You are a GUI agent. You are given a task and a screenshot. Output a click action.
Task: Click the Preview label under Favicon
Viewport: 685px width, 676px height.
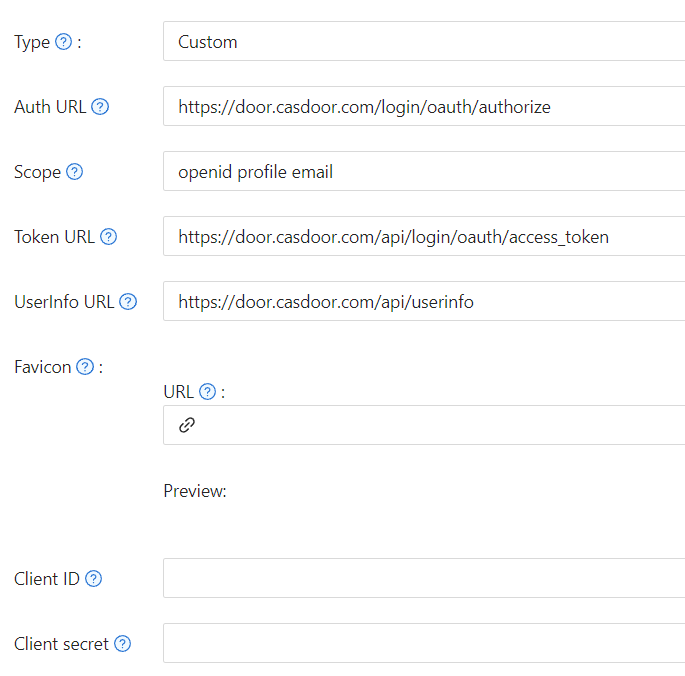(195, 491)
